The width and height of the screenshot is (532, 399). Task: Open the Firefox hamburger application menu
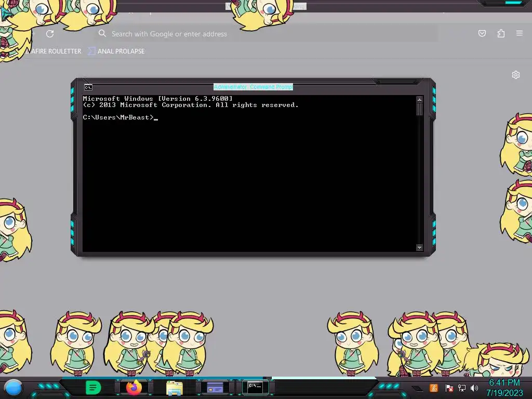click(520, 33)
